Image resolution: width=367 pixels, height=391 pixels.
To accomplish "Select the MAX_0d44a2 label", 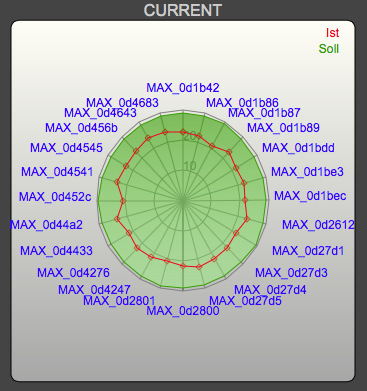I will point(46,225).
